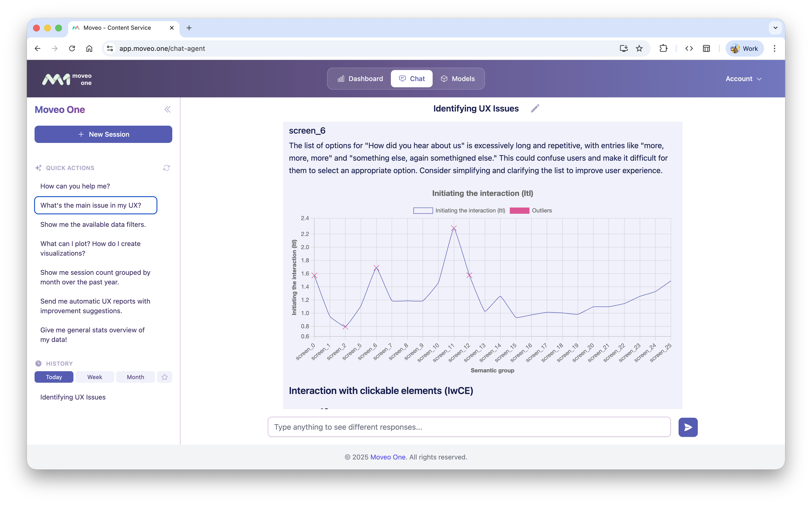Viewport: 812px width, 505px height.
Task: Select the Today history filter
Action: coord(54,377)
